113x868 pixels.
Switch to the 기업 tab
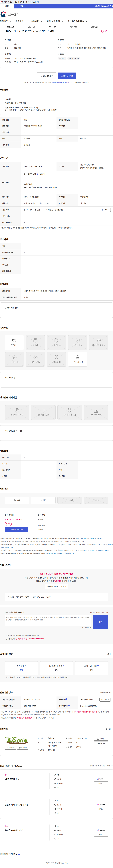pos(21,6)
